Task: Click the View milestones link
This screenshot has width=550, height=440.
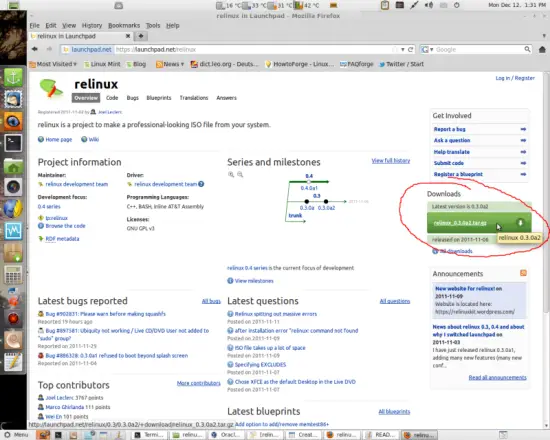Action: 254,281
